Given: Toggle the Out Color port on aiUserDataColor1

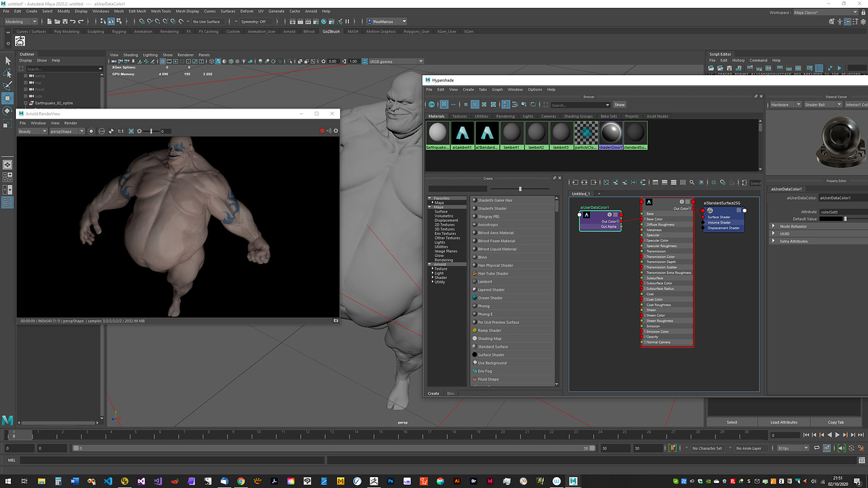Looking at the screenshot, I should point(621,221).
